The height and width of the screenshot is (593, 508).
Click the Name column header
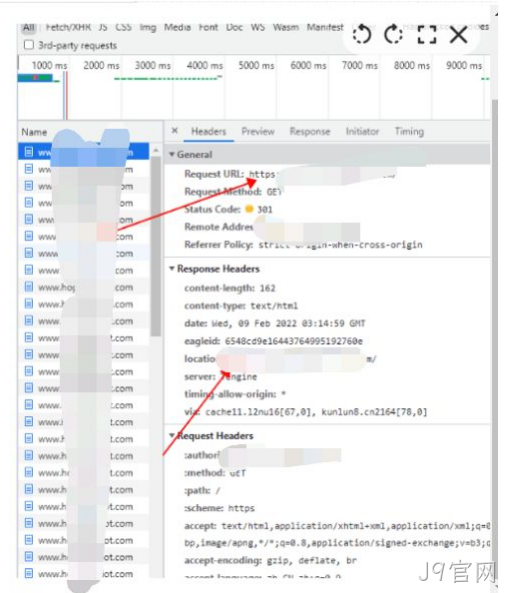[34, 132]
